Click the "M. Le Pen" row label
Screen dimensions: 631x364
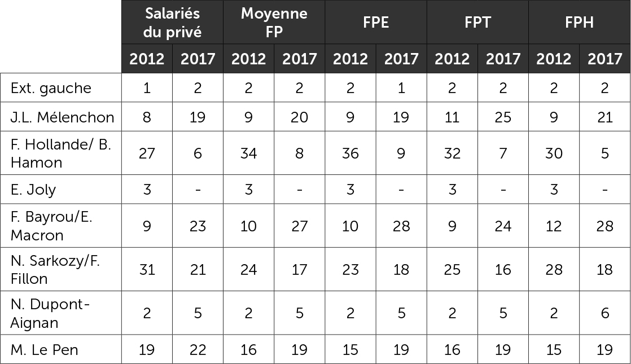tap(45, 350)
